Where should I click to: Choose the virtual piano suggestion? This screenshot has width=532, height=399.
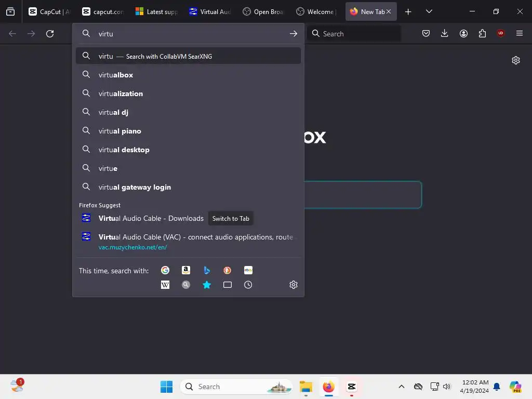click(x=188, y=130)
